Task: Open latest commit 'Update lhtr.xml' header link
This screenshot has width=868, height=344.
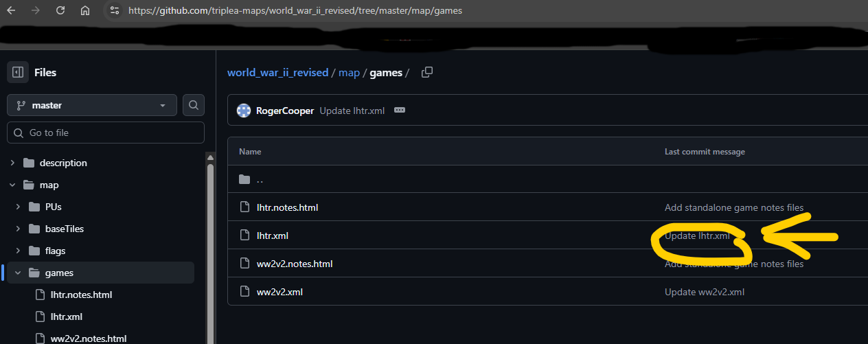Action: 352,110
